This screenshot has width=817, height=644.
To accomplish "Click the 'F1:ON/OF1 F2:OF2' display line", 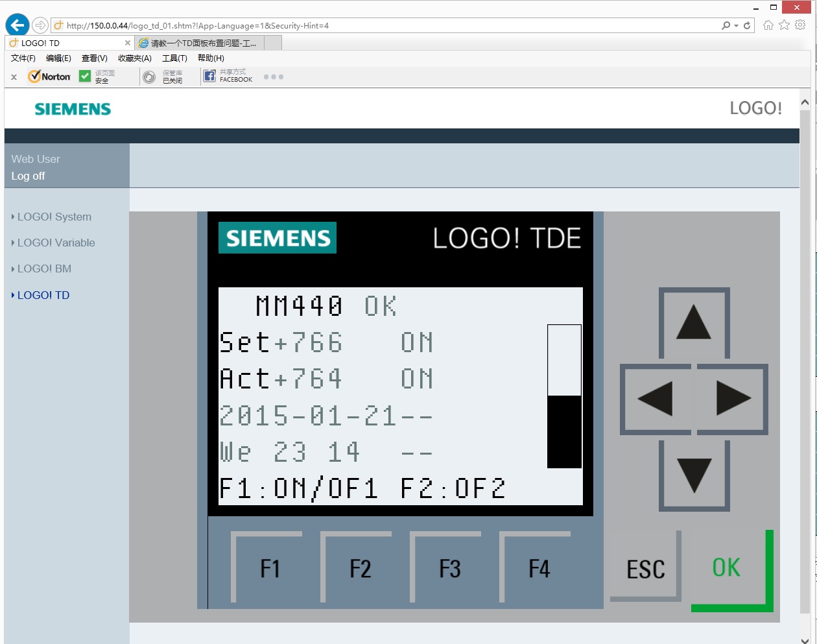I will (362, 488).
